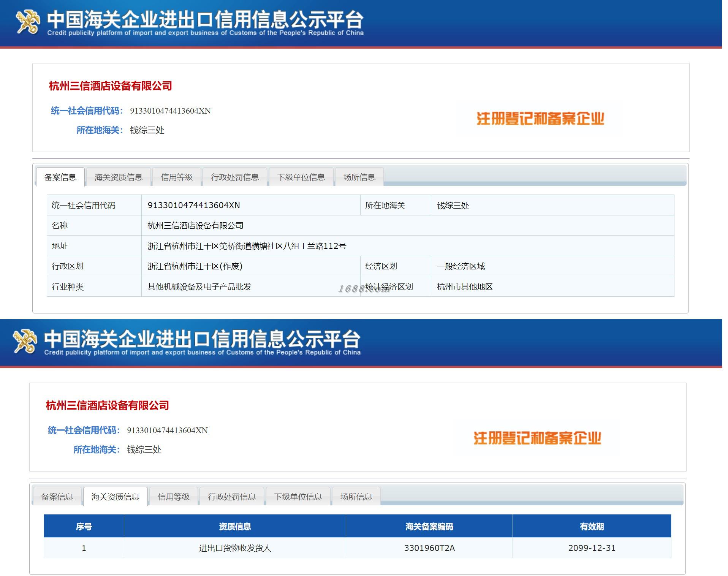Click the blue 所在地海关 label in the lower page header card
The width and height of the screenshot is (728, 576).
coord(97,449)
